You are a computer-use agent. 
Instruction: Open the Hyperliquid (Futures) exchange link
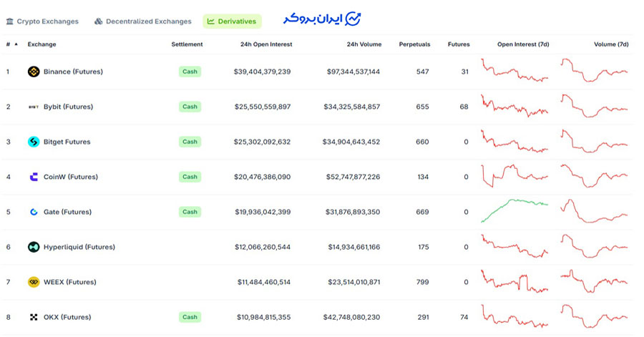(79, 247)
